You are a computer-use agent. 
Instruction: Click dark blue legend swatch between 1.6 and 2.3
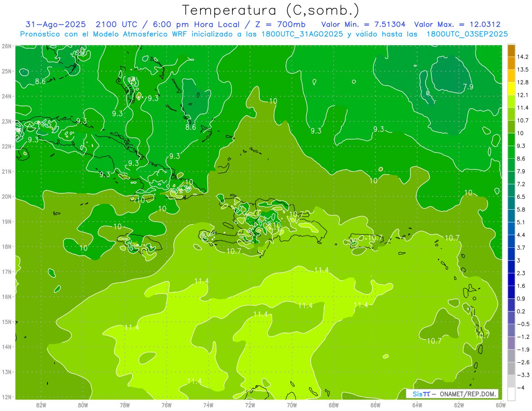click(511, 279)
